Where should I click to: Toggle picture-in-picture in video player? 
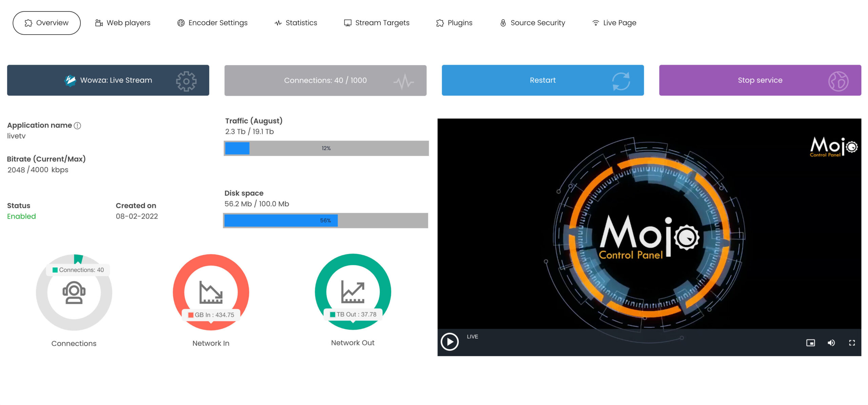pyautogui.click(x=810, y=343)
